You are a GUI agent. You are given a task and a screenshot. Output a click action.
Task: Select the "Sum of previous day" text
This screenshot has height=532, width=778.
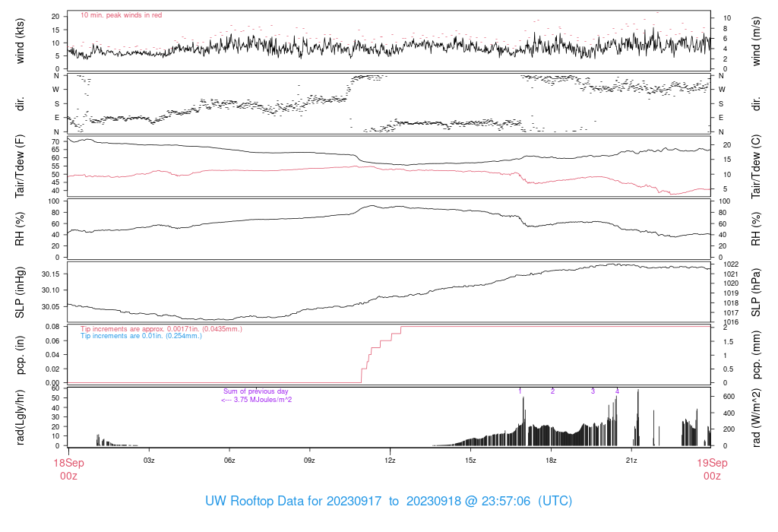click(255, 391)
